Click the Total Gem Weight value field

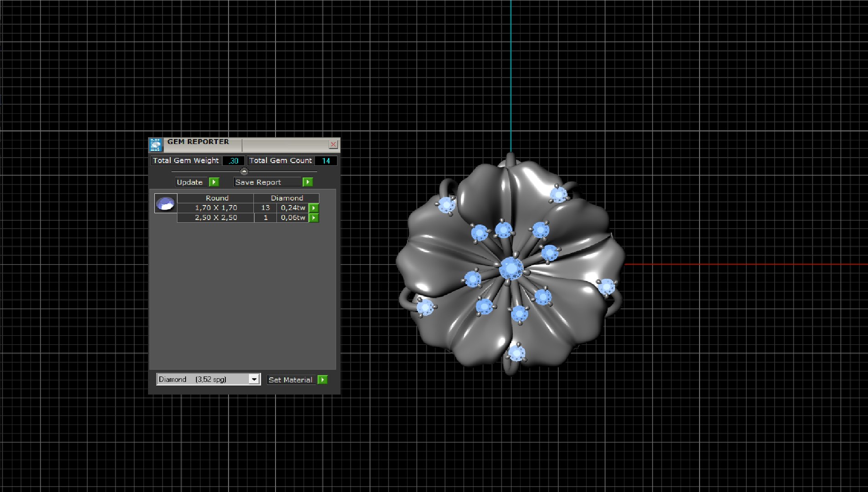point(233,161)
